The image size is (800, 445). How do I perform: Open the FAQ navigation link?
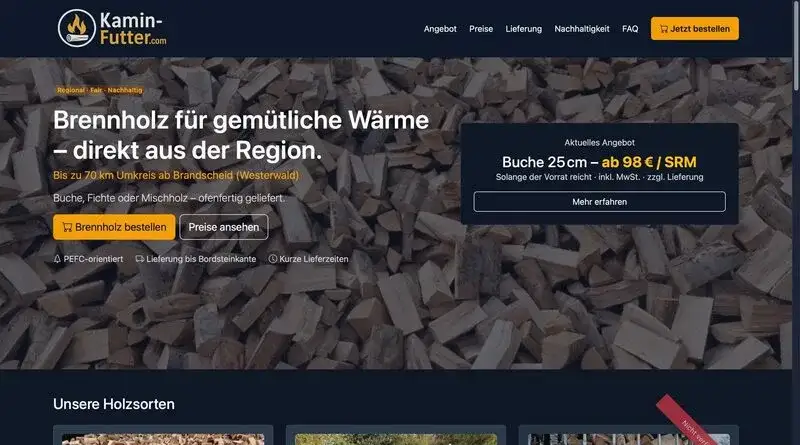coord(630,29)
